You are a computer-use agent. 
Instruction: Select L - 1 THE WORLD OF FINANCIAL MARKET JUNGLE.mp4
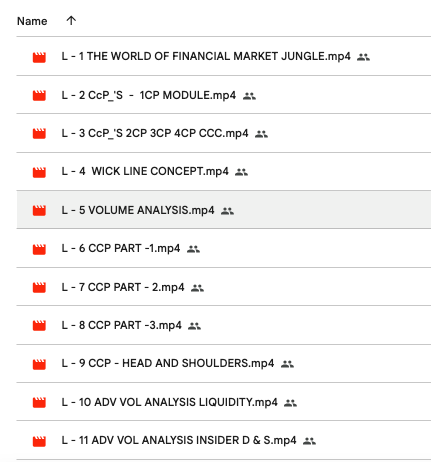coord(224,56)
